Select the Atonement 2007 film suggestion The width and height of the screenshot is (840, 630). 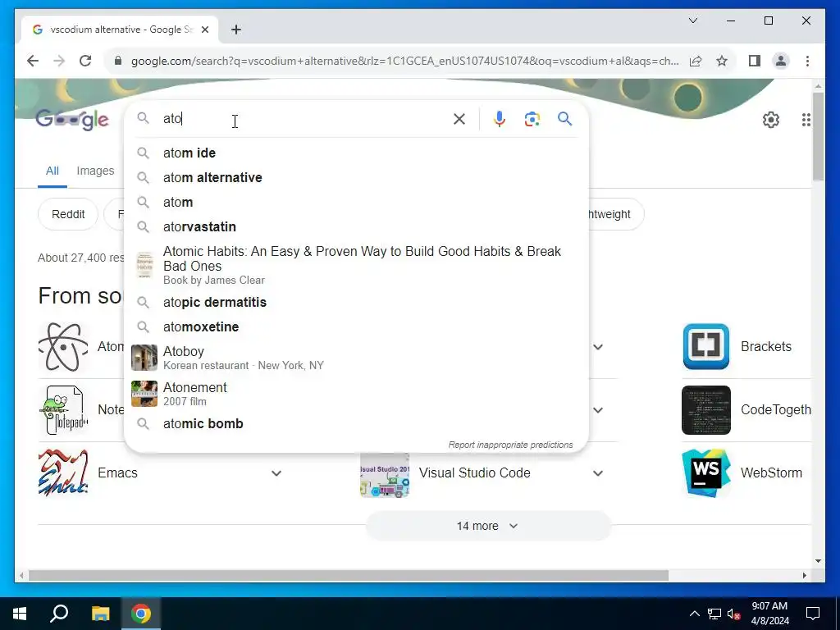tap(356, 394)
